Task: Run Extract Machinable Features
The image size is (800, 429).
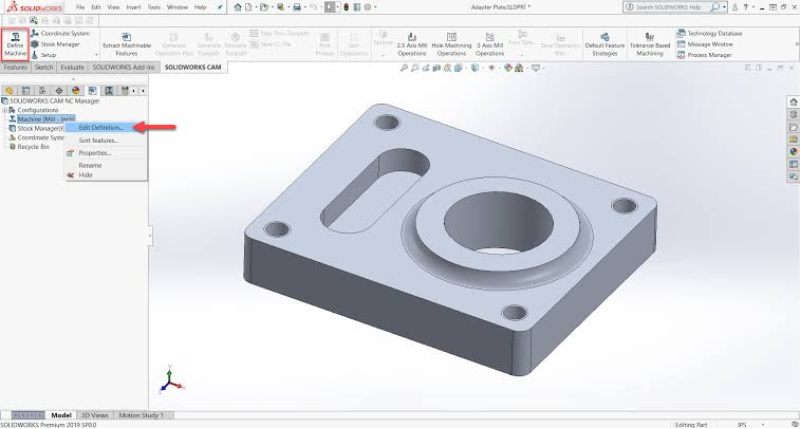Action: point(127,44)
